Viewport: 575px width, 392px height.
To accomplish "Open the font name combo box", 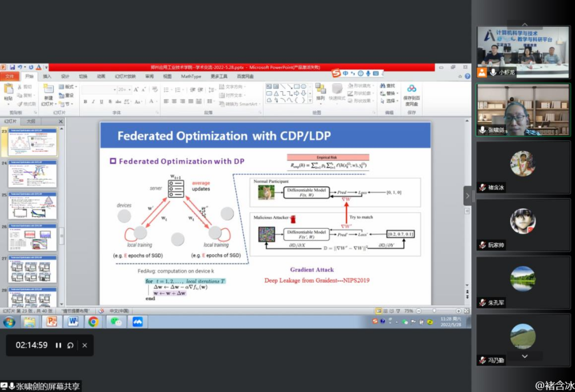I will (x=99, y=90).
